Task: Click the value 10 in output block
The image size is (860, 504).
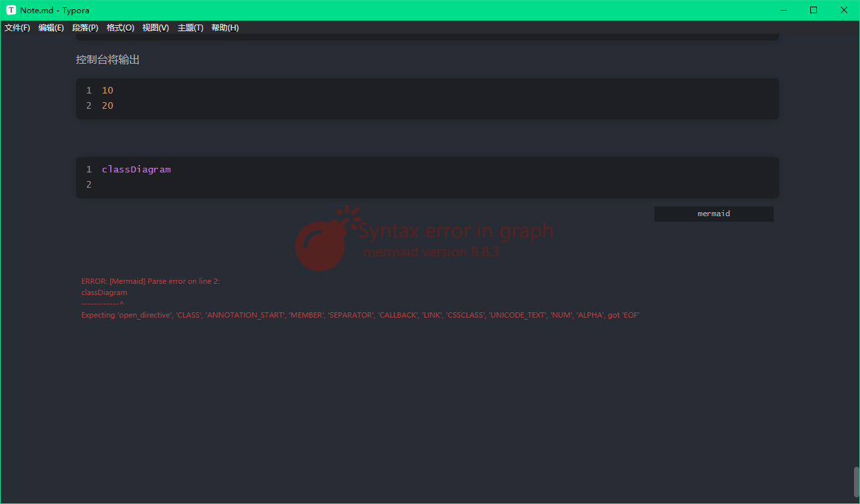Action: [x=107, y=90]
